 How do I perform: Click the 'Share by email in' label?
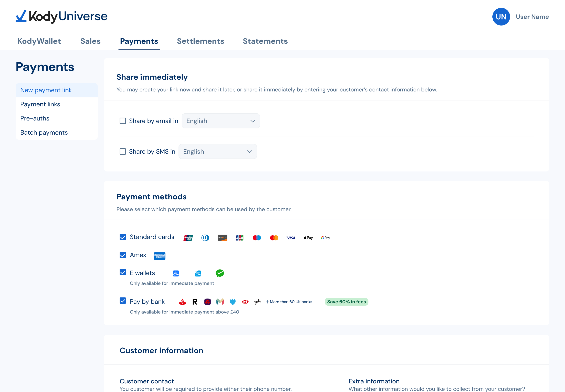click(153, 121)
